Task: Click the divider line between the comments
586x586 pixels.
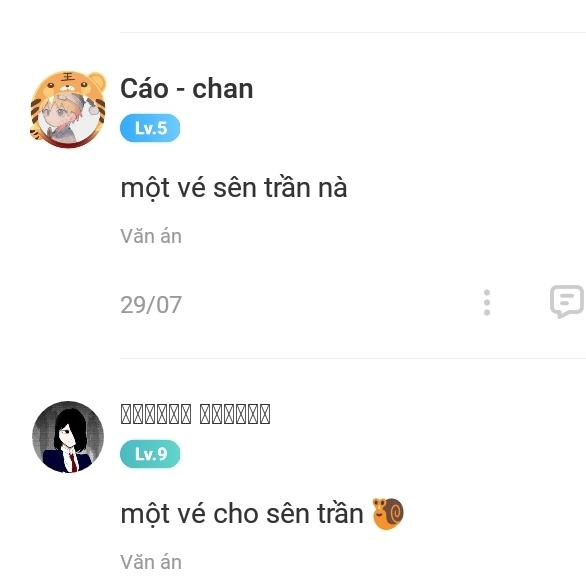Action: click(x=353, y=358)
